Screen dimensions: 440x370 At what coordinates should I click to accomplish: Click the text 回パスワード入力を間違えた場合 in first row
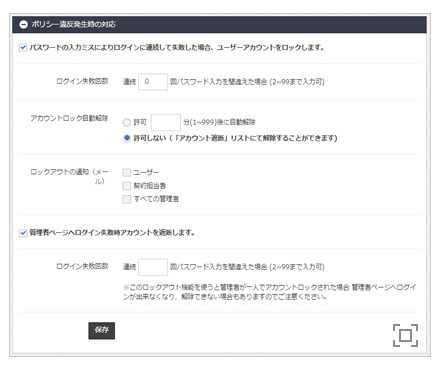click(218, 82)
